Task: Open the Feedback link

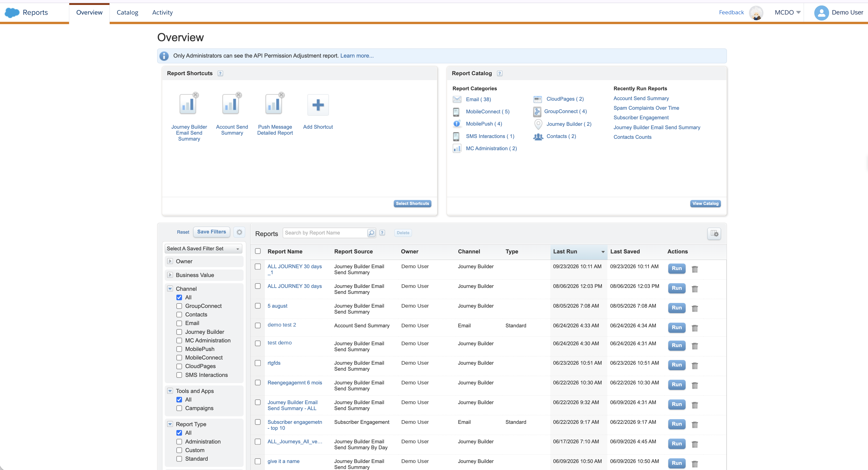Action: pyautogui.click(x=731, y=12)
